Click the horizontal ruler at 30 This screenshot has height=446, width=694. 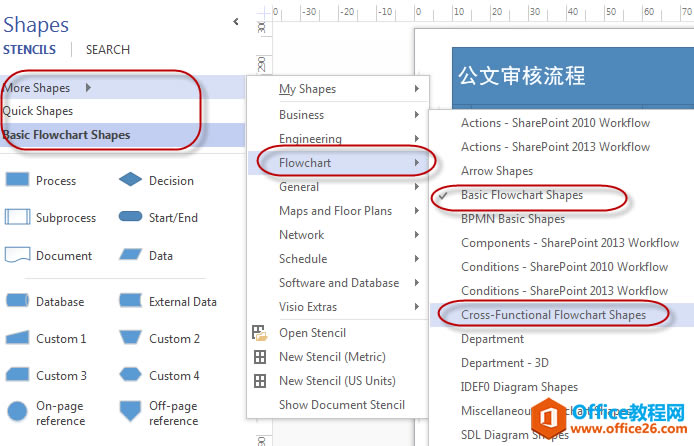(534, 12)
